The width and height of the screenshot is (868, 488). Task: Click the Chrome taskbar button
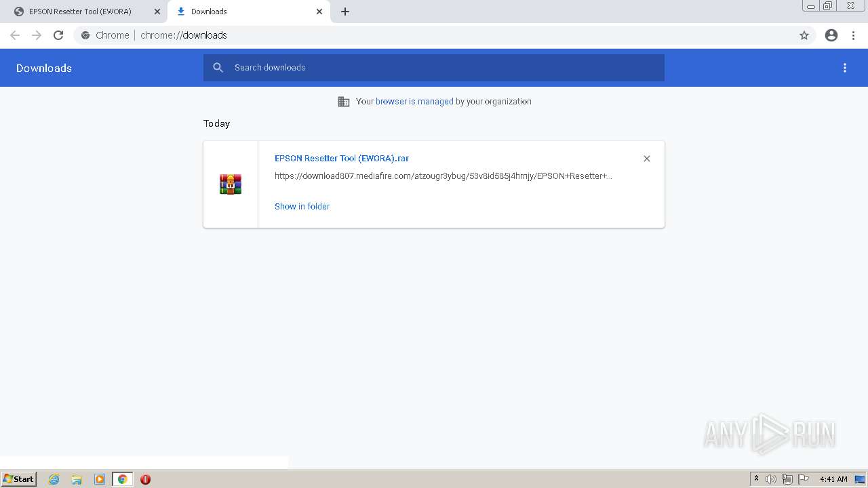point(123,479)
